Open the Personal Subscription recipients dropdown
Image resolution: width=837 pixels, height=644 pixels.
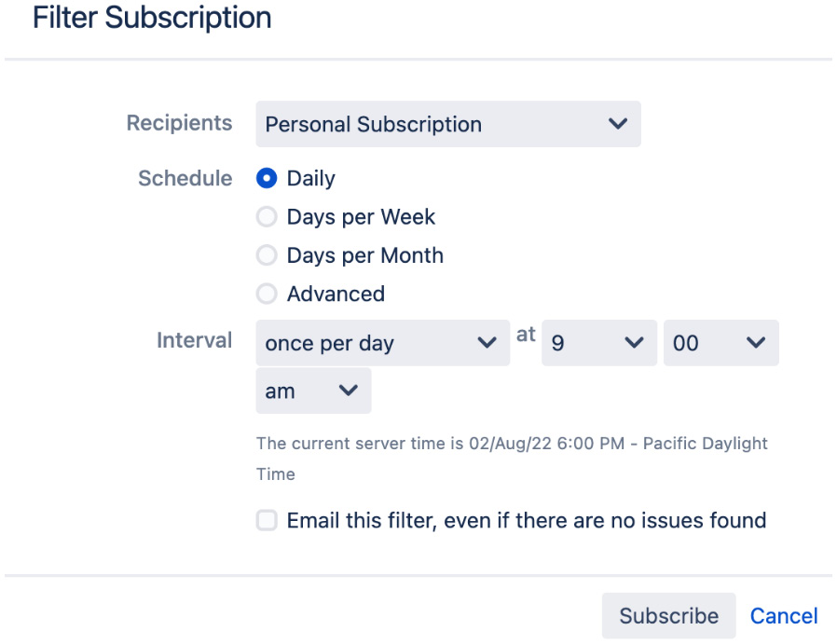[x=419, y=124]
